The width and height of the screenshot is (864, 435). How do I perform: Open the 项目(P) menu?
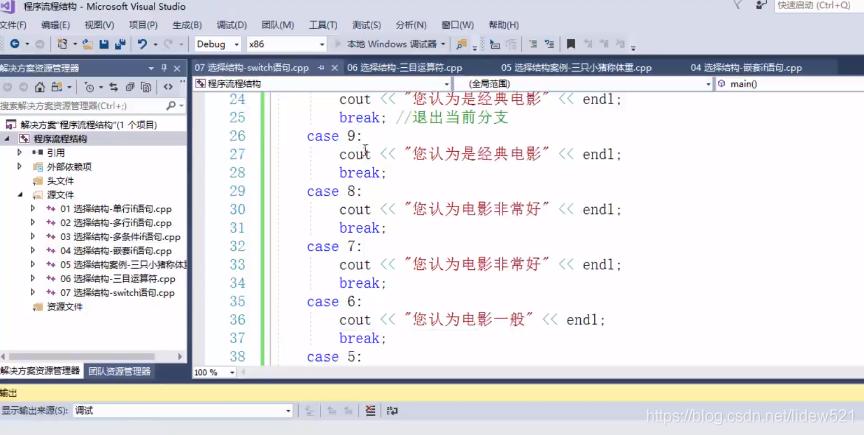(143, 25)
